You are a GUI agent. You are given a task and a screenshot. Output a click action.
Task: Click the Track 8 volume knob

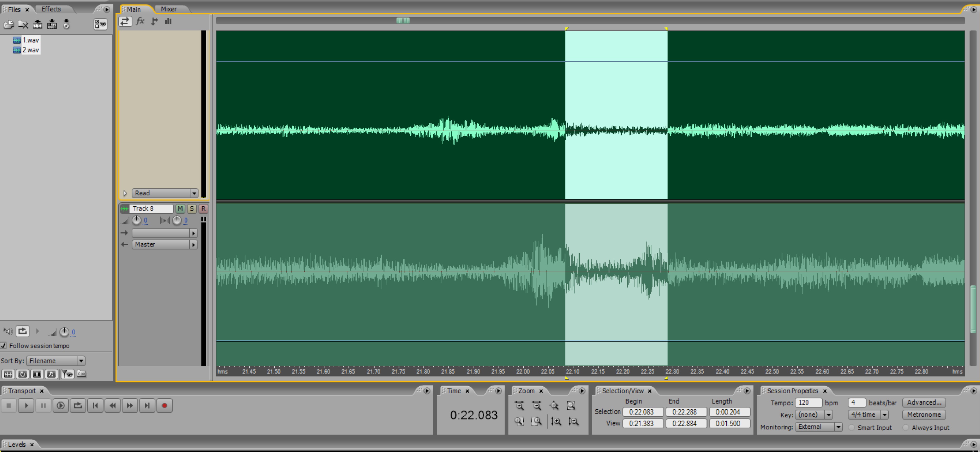click(x=137, y=220)
